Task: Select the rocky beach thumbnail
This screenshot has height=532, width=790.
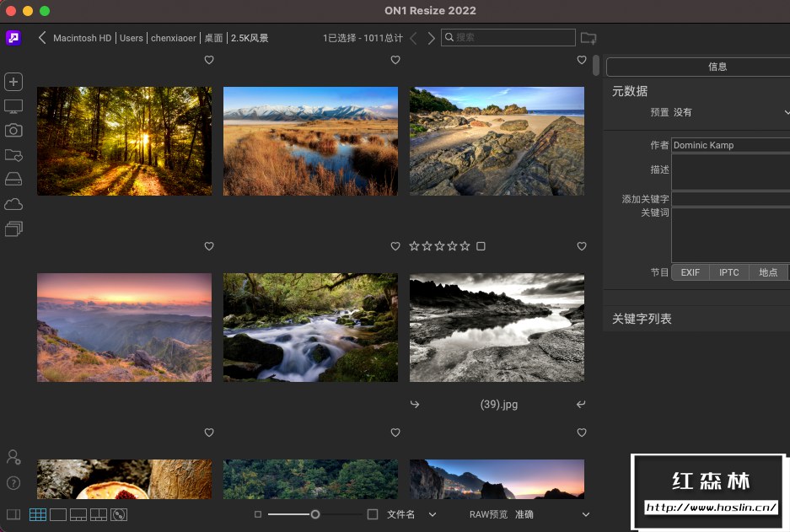Action: pos(497,141)
